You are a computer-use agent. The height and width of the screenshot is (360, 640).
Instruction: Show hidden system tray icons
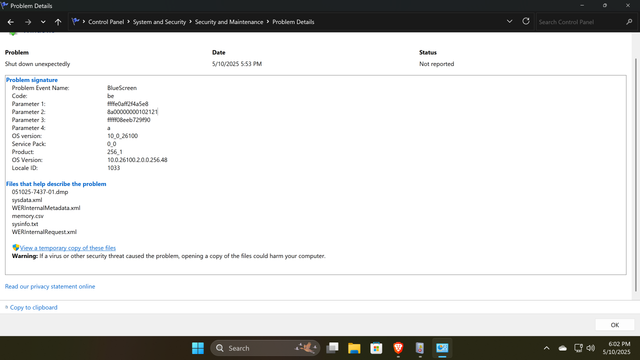pyautogui.click(x=547, y=348)
